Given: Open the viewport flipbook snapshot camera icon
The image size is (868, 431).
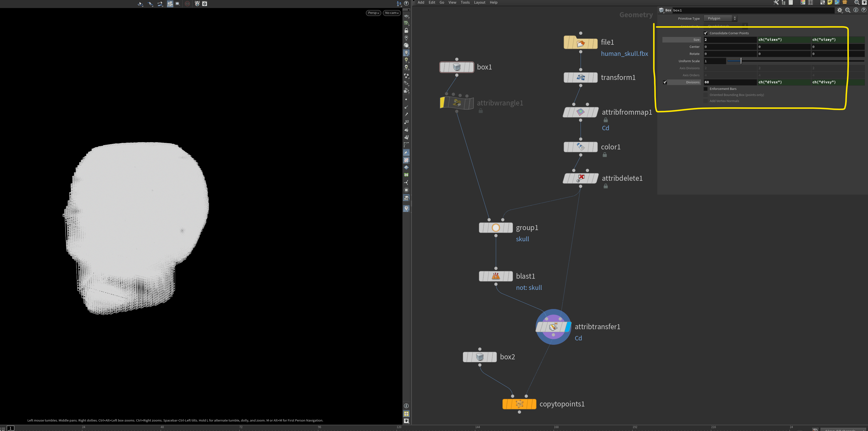Looking at the screenshot, I should [x=197, y=4].
